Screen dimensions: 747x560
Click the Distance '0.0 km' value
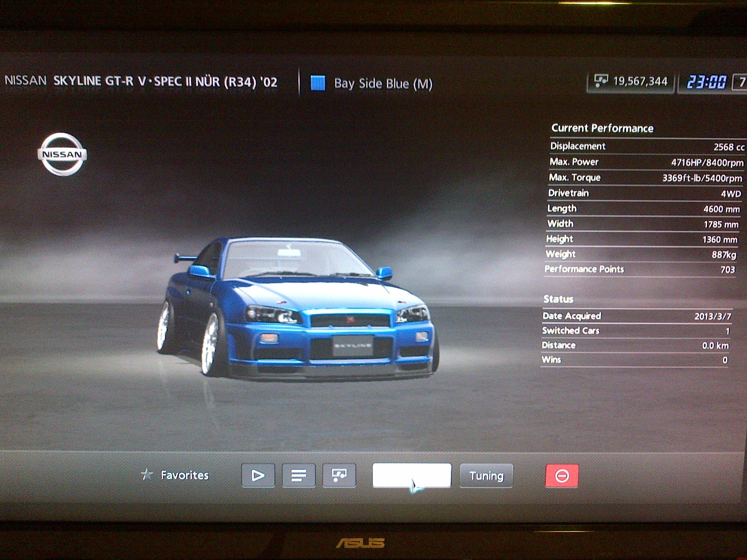(715, 346)
